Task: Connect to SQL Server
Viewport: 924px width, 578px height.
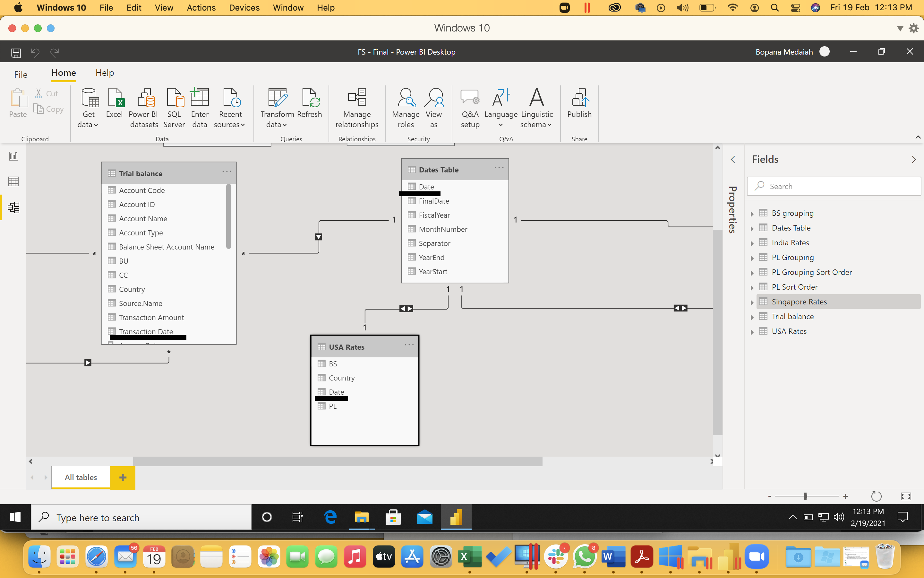Action: 174,108
